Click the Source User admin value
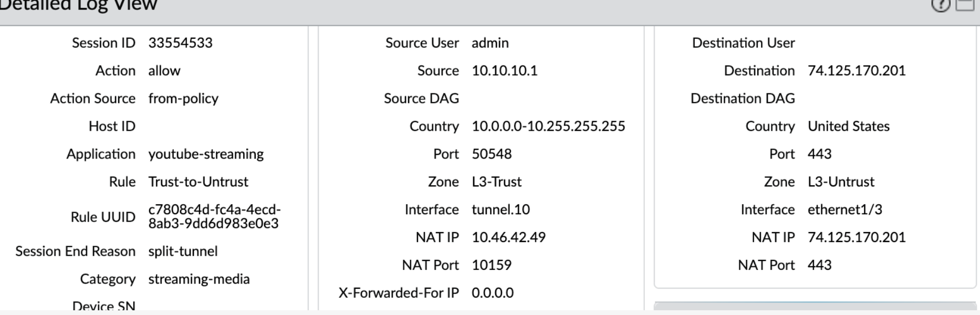980x315 pixels. click(490, 43)
